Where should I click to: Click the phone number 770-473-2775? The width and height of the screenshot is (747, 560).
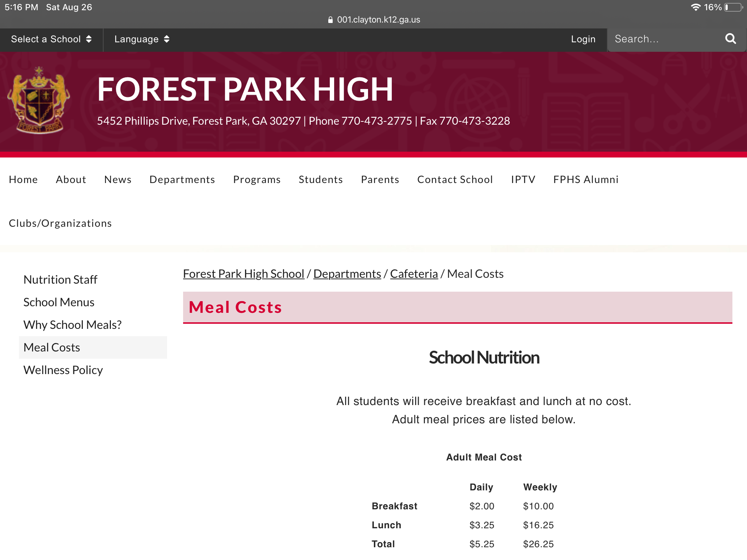(x=377, y=121)
